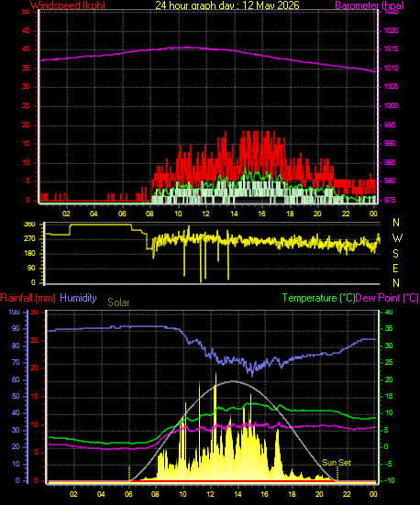Viewport: 420px width, 505px height.
Task: Click the Humidity legend label
Action: (78, 298)
